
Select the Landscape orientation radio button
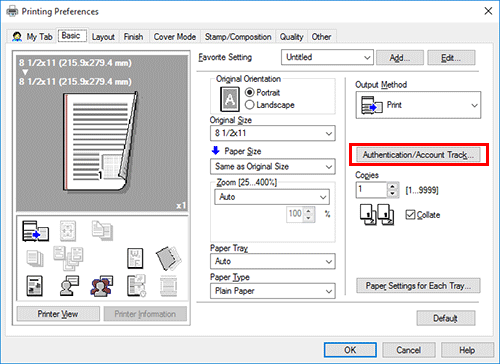pos(250,105)
